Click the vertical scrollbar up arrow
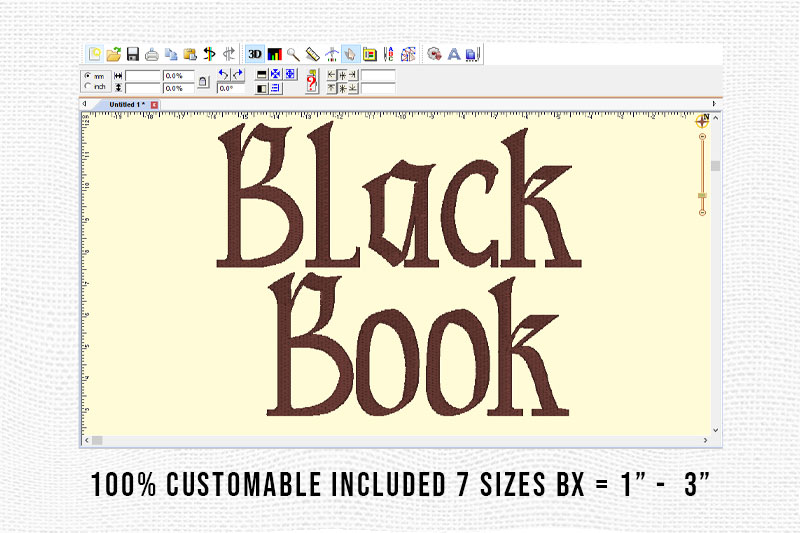 [x=716, y=118]
